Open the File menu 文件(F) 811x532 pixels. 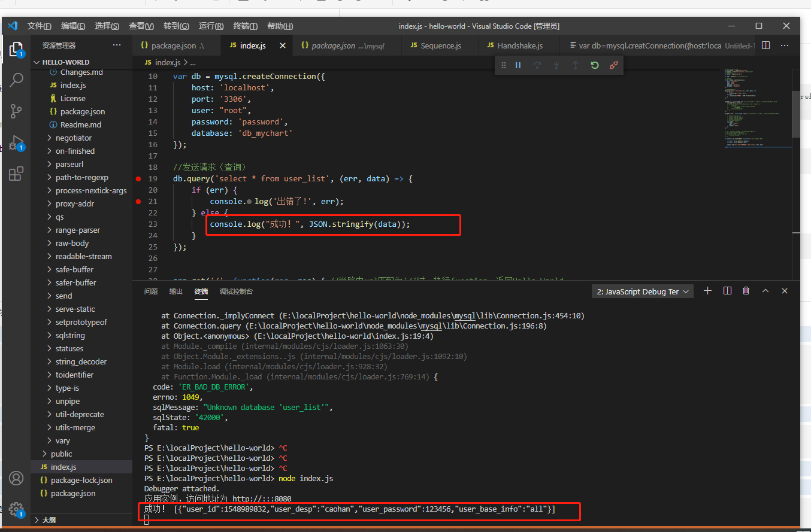pyautogui.click(x=40, y=26)
